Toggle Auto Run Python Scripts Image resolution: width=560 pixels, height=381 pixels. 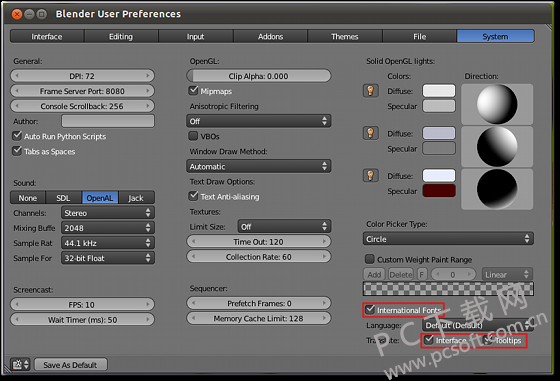pos(17,136)
